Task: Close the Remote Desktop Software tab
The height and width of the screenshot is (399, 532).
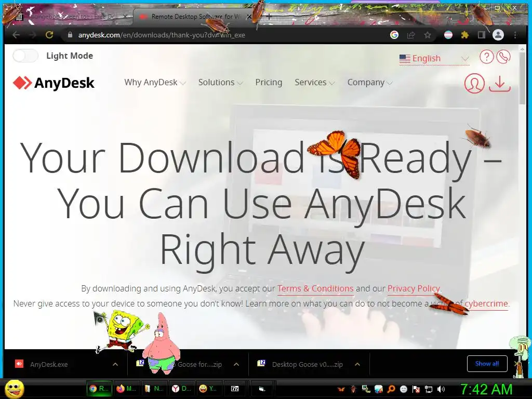Action: pyautogui.click(x=249, y=16)
